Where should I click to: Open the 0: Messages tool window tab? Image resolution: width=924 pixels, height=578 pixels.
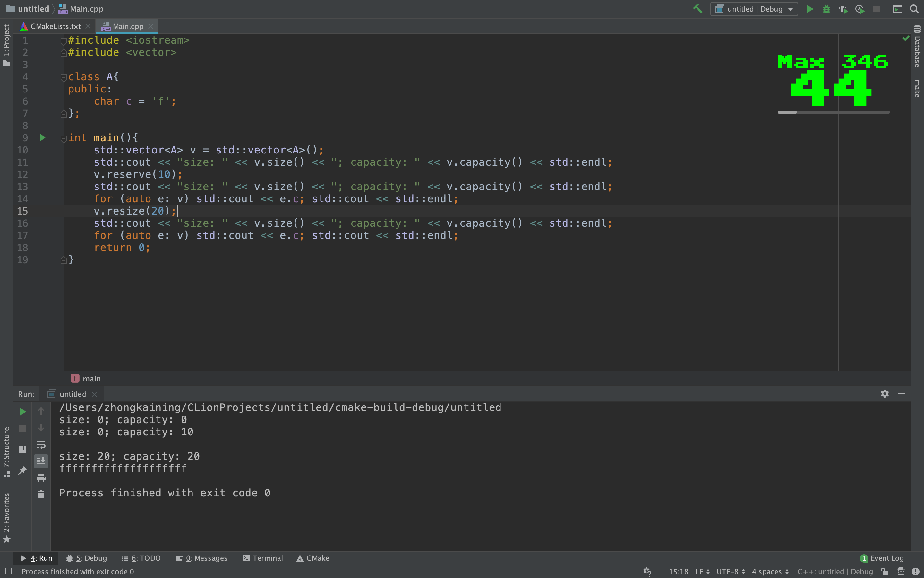click(x=201, y=558)
